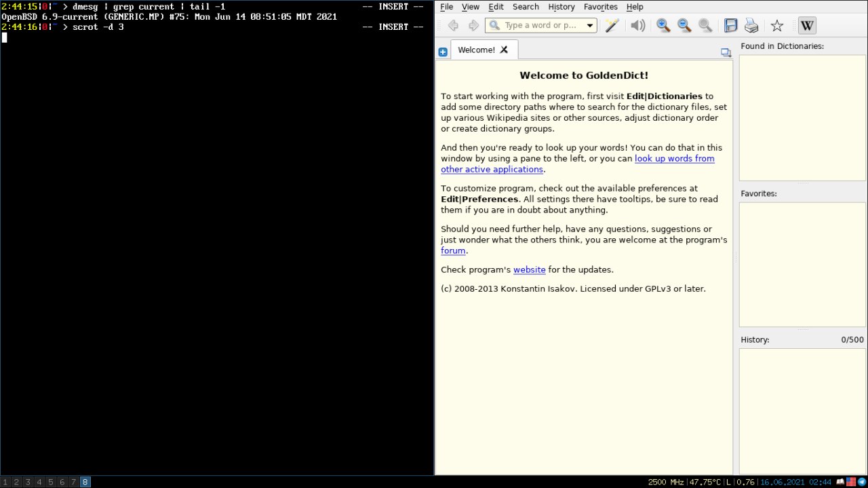Reset zoom with the plain magnifier icon
The width and height of the screenshot is (868, 488).
(x=705, y=26)
